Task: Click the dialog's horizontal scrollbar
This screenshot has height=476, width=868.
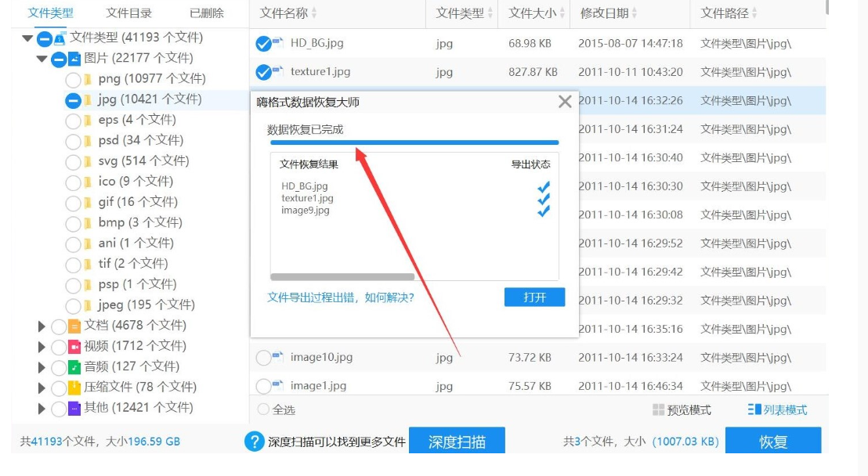Action: pos(342,276)
